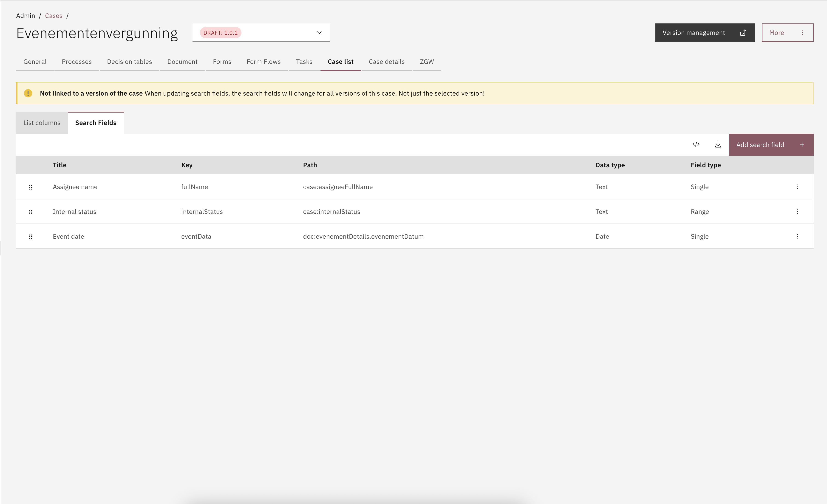Click the yellow warning notification icon

[x=28, y=93]
